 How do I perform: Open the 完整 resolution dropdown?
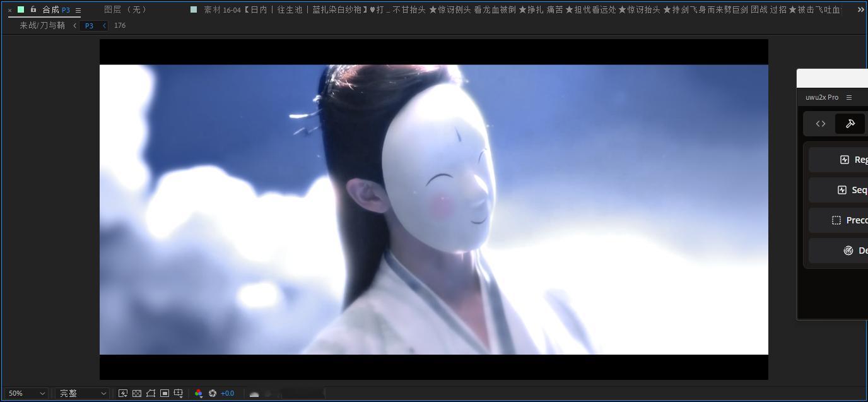83,393
